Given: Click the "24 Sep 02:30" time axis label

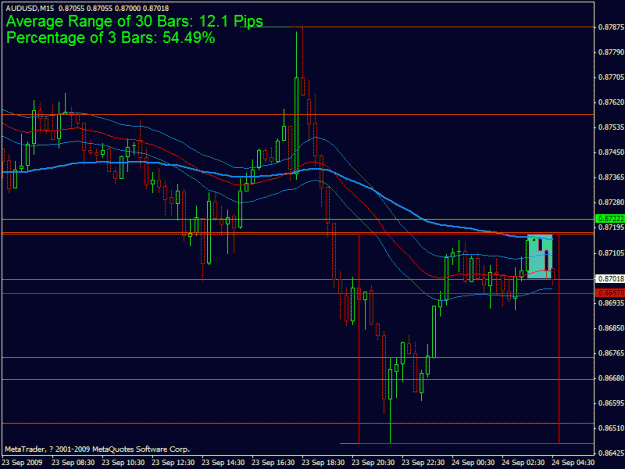Looking at the screenshot, I should coord(523,463).
